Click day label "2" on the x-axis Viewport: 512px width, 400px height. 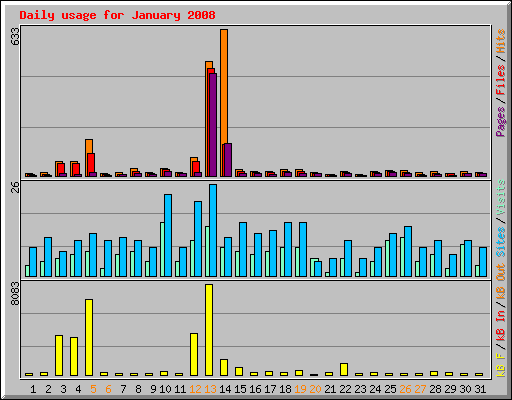pyautogui.click(x=48, y=389)
